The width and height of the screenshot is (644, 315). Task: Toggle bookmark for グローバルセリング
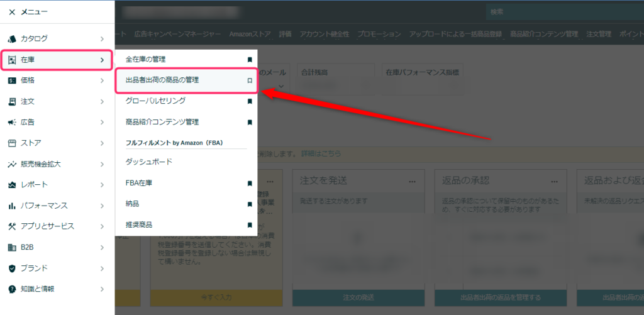tap(249, 101)
